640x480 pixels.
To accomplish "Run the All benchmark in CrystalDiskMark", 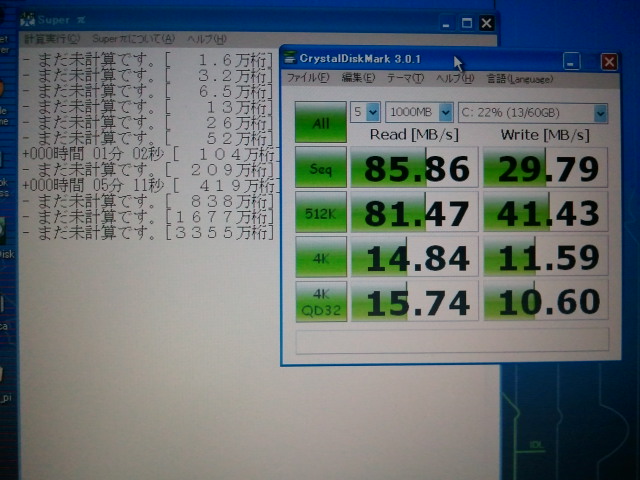I will click(x=321, y=122).
